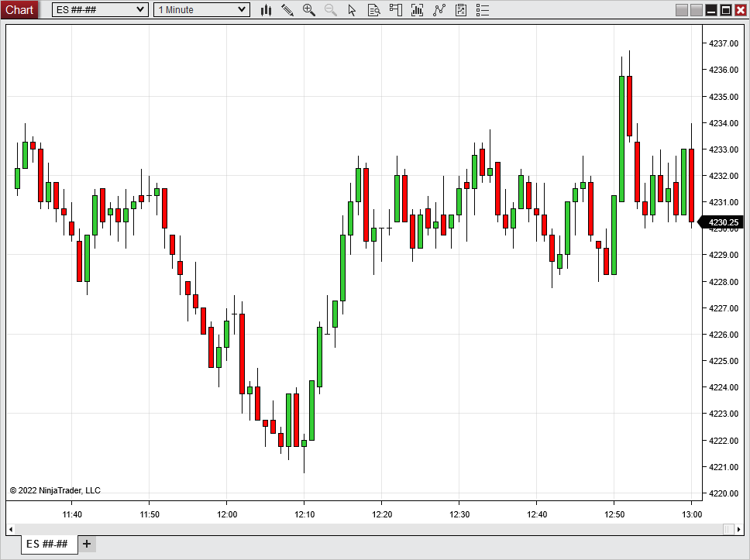Open the bar type candlestick icon
750x560 pixels.
tap(267, 10)
